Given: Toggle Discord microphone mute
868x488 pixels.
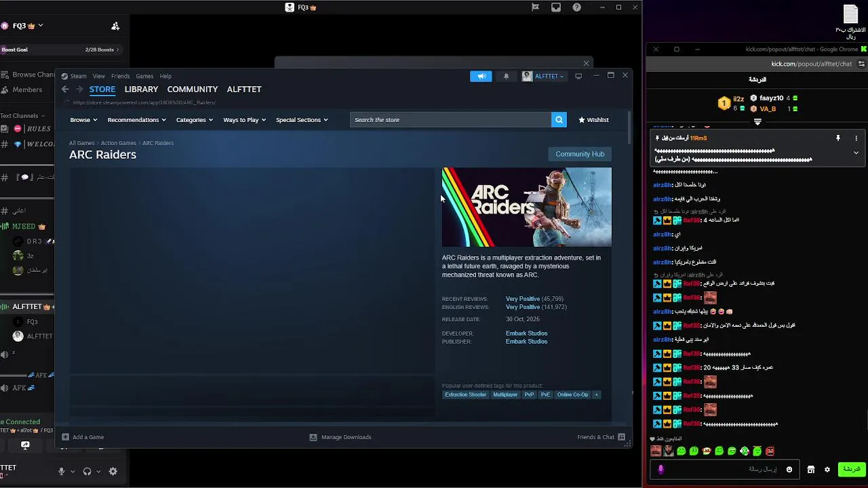Looking at the screenshot, I should click(x=61, y=472).
